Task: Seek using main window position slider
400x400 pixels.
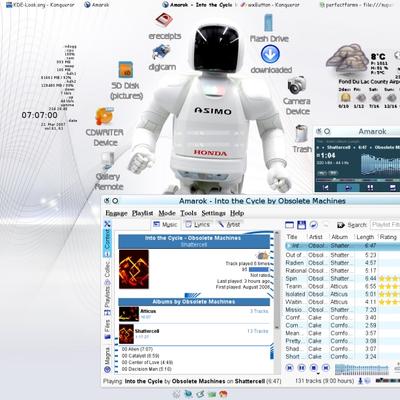Action: (362, 369)
